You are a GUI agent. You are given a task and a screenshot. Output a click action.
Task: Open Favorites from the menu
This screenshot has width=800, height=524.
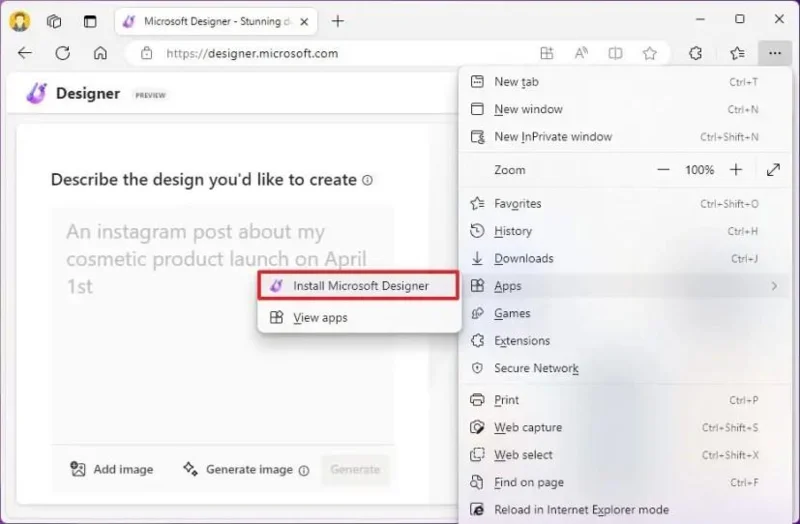click(625, 204)
